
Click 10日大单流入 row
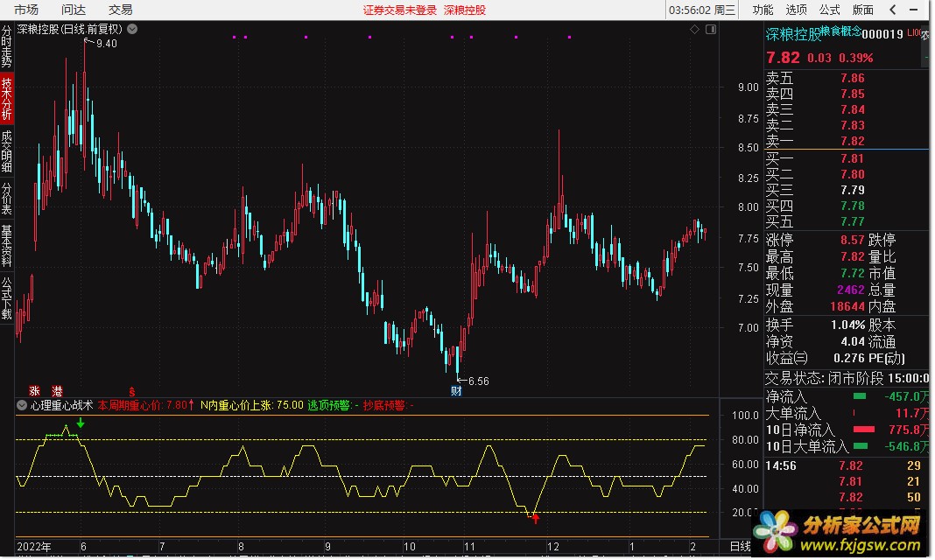(x=847, y=447)
